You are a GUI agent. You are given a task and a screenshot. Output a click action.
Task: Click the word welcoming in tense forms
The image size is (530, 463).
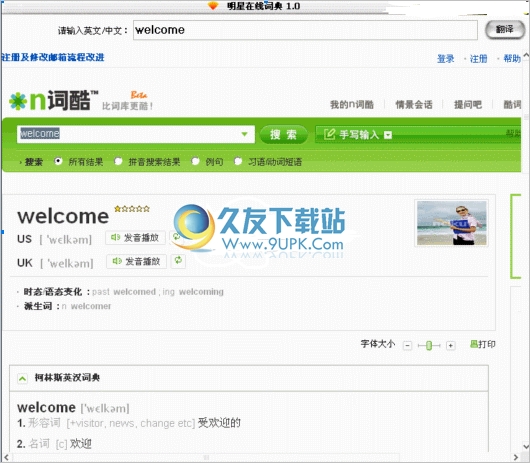pyautogui.click(x=201, y=292)
